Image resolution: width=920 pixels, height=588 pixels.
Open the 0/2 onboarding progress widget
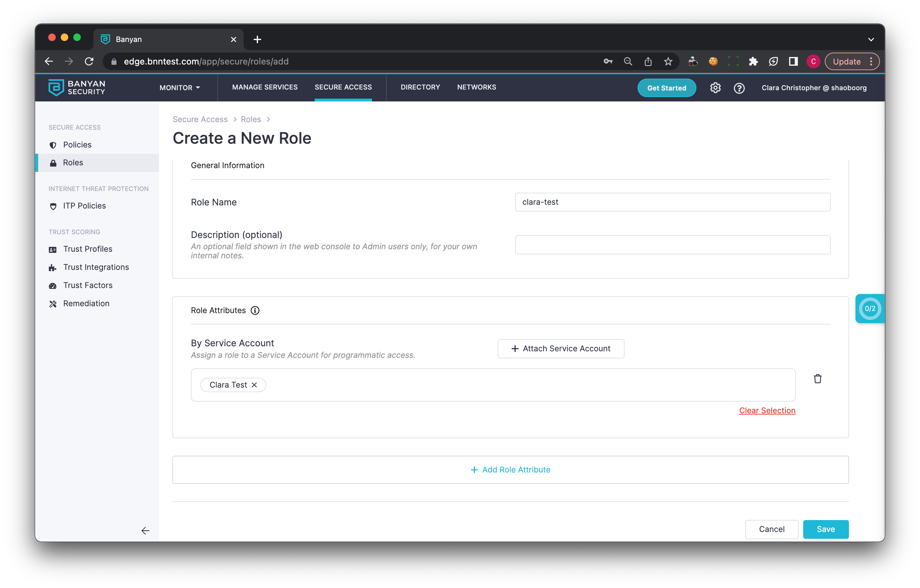pyautogui.click(x=870, y=308)
